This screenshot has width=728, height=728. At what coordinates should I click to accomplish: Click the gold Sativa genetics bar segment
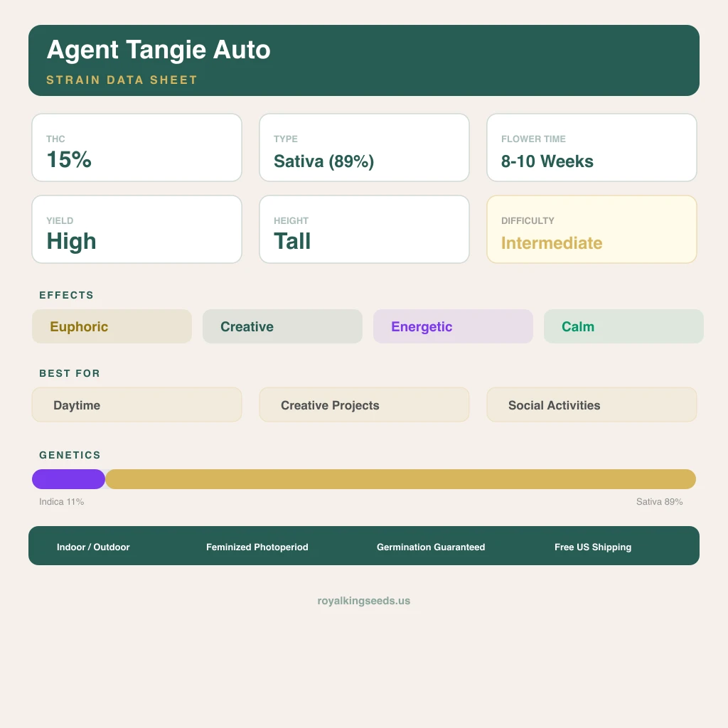tap(400, 479)
